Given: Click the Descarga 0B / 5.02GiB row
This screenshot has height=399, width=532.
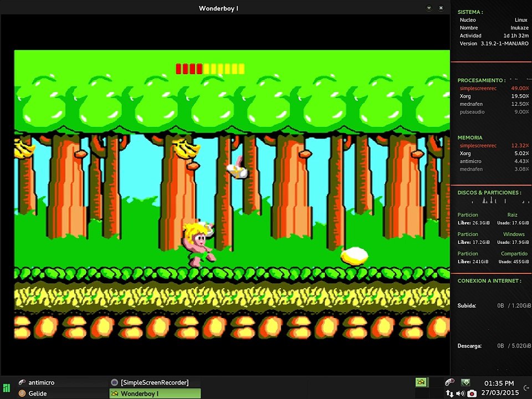Looking at the screenshot, I should tap(494, 346).
